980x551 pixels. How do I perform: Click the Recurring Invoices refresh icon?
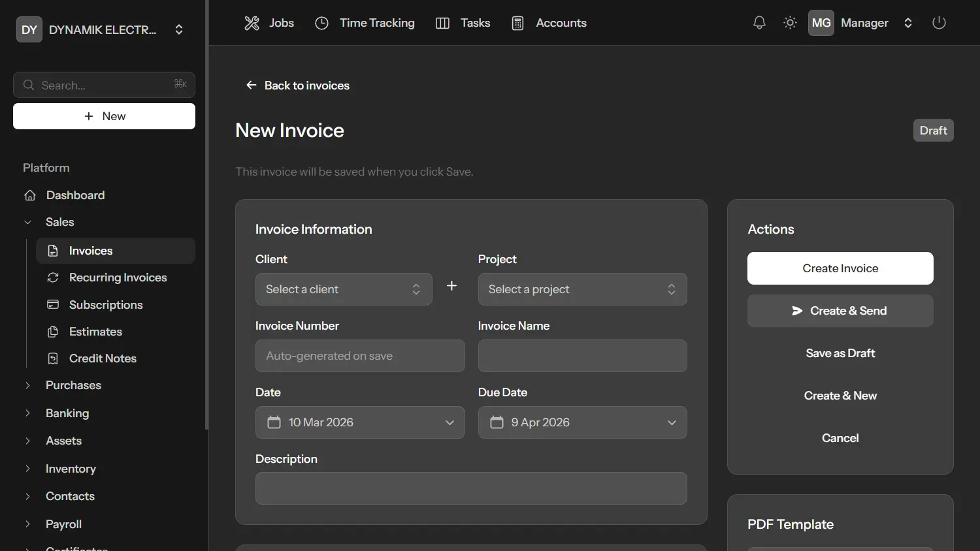tap(53, 277)
